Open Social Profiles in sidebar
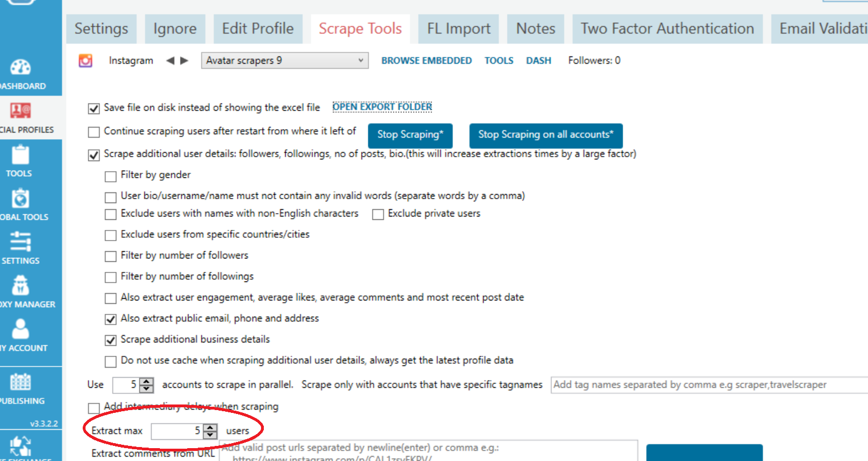868x461 pixels. click(x=21, y=110)
